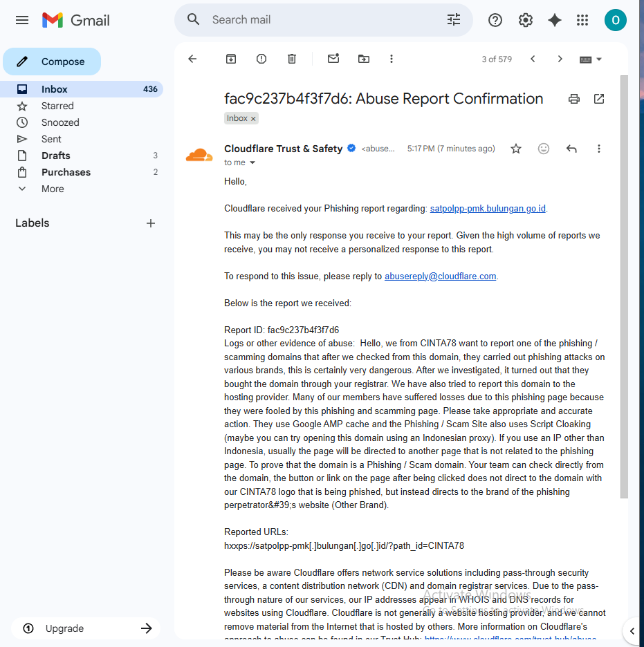Expand the 'to me' recipient details
Screen dimensions: 644x647
pyautogui.click(x=252, y=162)
